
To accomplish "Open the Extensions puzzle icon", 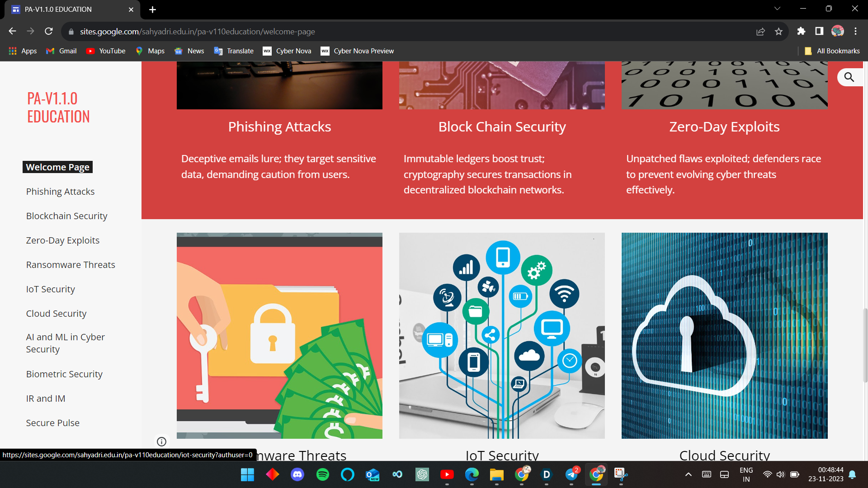I will (801, 31).
